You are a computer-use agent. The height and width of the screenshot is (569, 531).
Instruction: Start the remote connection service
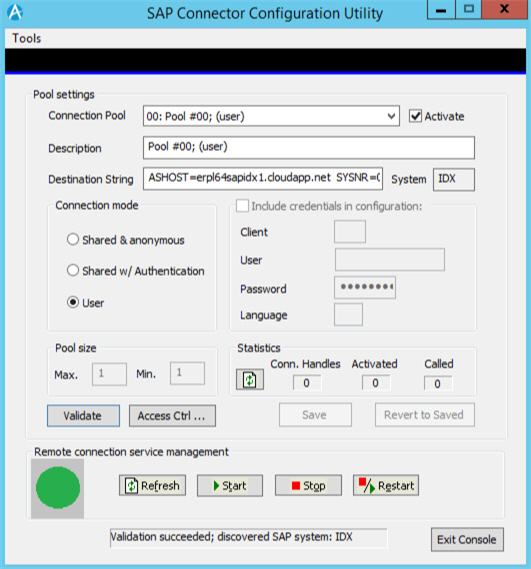click(x=230, y=485)
